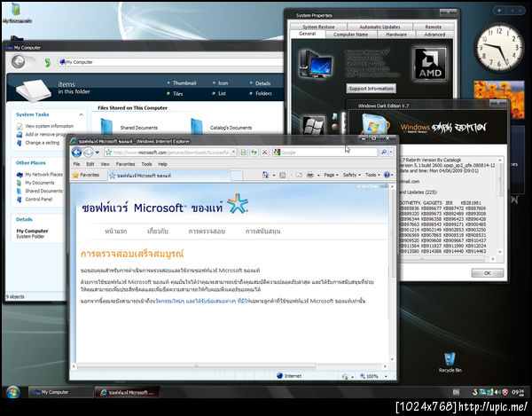The image size is (532, 416).
Task: Open the Favorites star button
Action: (x=86, y=175)
